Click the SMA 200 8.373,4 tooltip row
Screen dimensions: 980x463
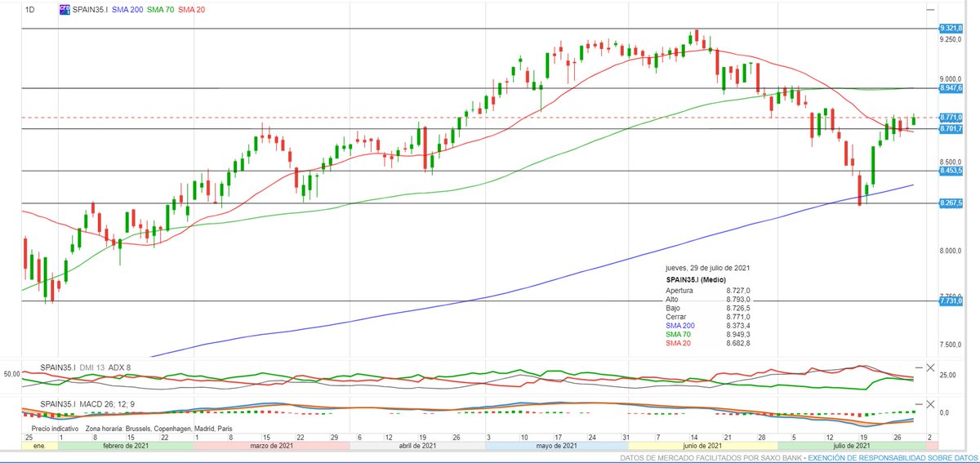(709, 325)
